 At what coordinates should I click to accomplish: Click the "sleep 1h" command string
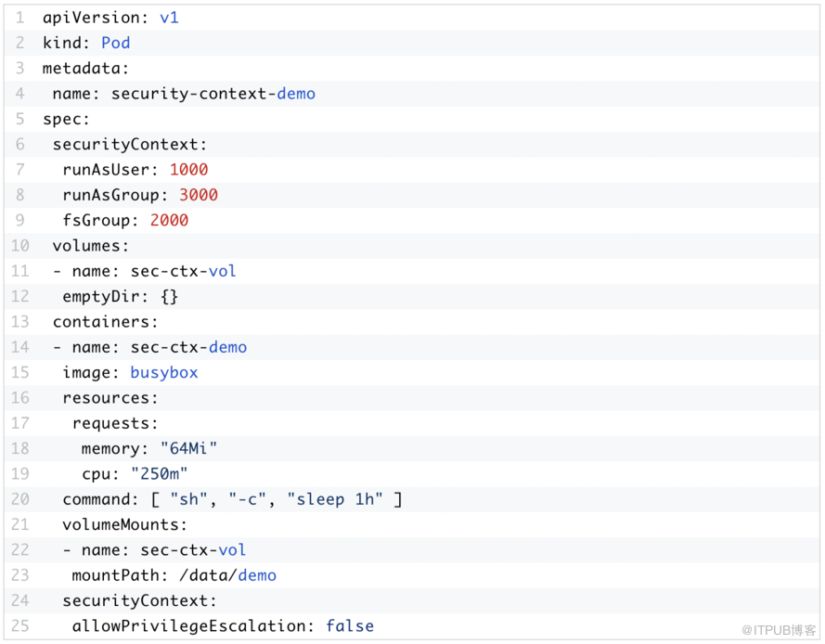coord(335,499)
